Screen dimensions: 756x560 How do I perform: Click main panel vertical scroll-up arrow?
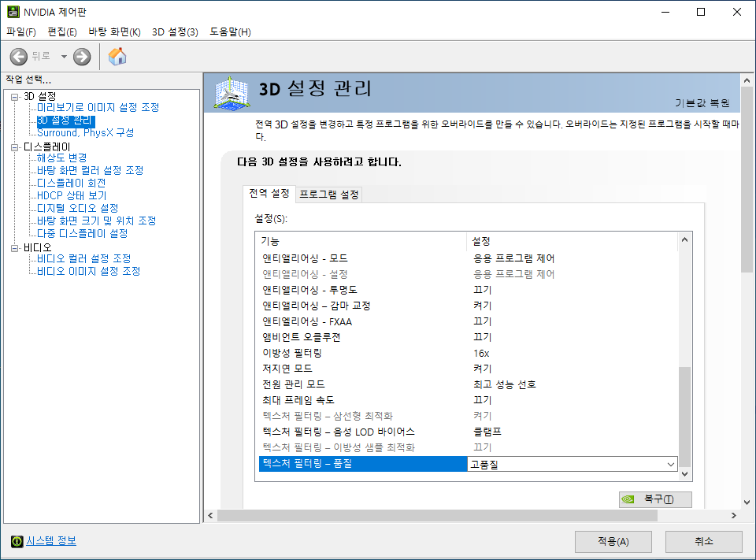(747, 80)
